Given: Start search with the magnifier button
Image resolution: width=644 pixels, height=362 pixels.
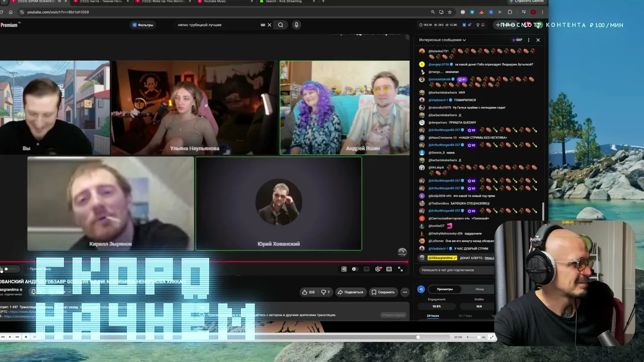Looking at the screenshot, I should 281,25.
